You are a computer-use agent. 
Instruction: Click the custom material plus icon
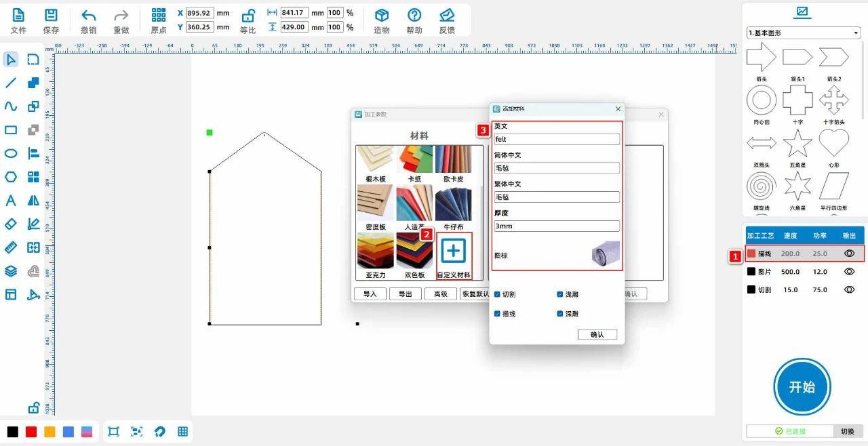454,251
